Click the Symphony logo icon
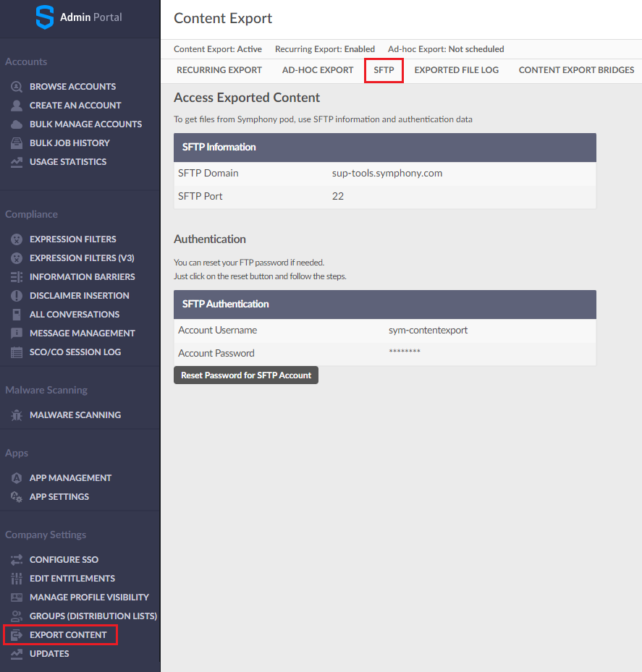Image resolution: width=642 pixels, height=672 pixels. [x=45, y=17]
